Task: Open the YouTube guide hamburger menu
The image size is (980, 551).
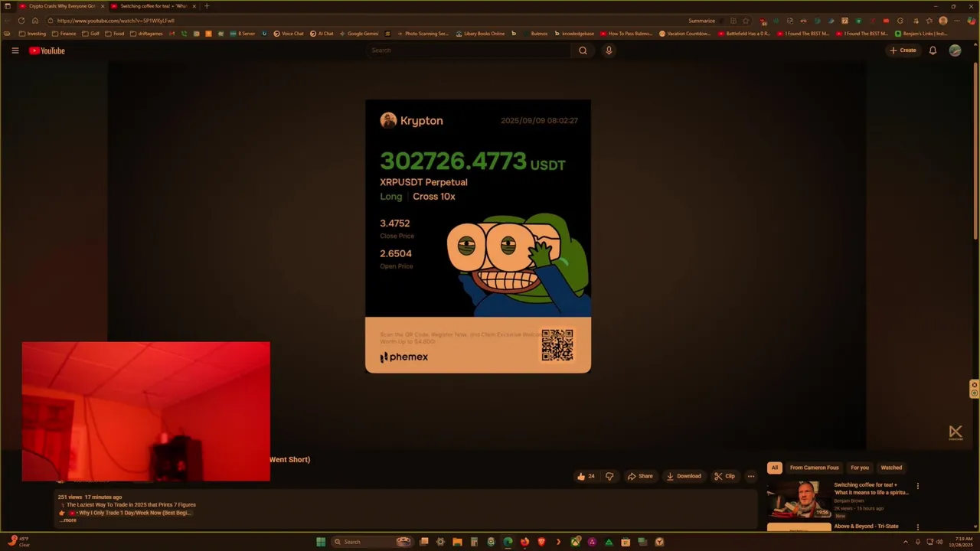Action: [15, 51]
